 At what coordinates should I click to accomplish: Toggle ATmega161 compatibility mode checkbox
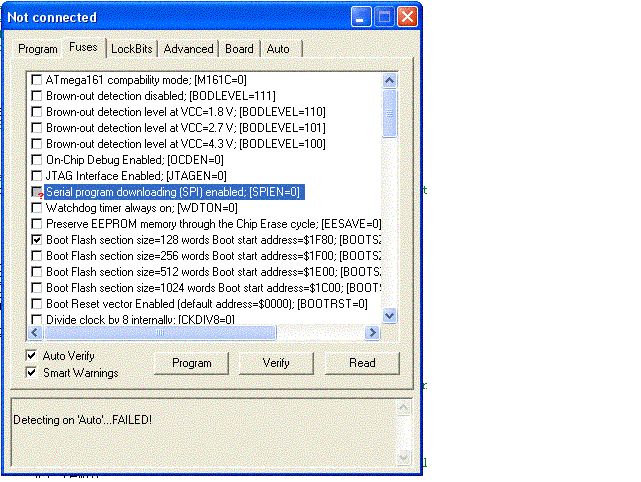pyautogui.click(x=37, y=80)
